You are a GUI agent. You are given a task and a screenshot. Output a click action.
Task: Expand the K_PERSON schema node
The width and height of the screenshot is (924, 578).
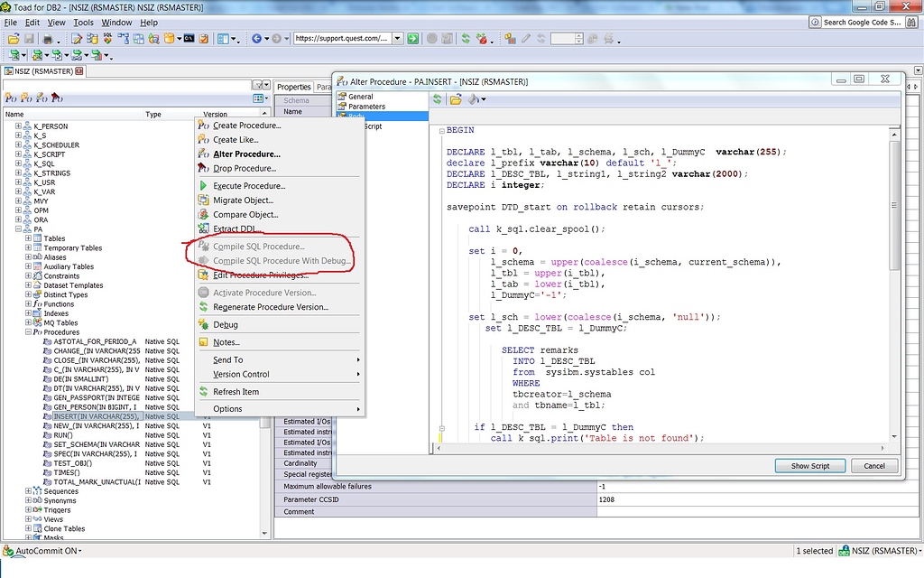pyautogui.click(x=18, y=126)
